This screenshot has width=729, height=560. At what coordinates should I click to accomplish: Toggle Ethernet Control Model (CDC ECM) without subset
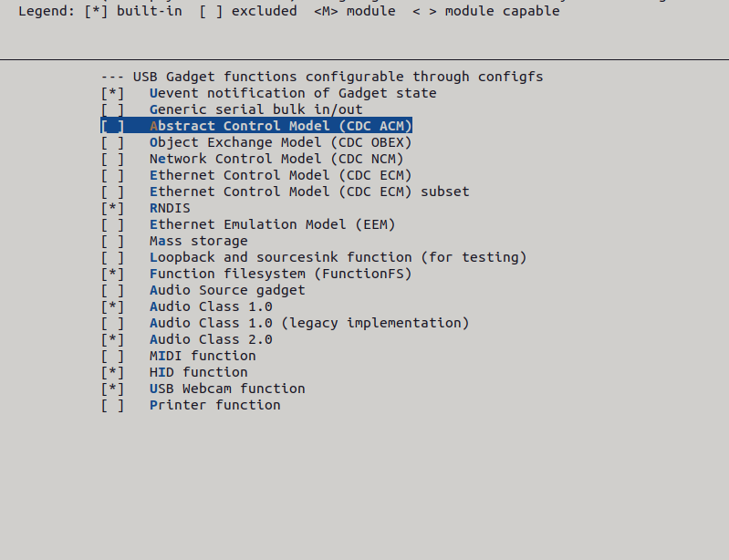(x=112, y=175)
